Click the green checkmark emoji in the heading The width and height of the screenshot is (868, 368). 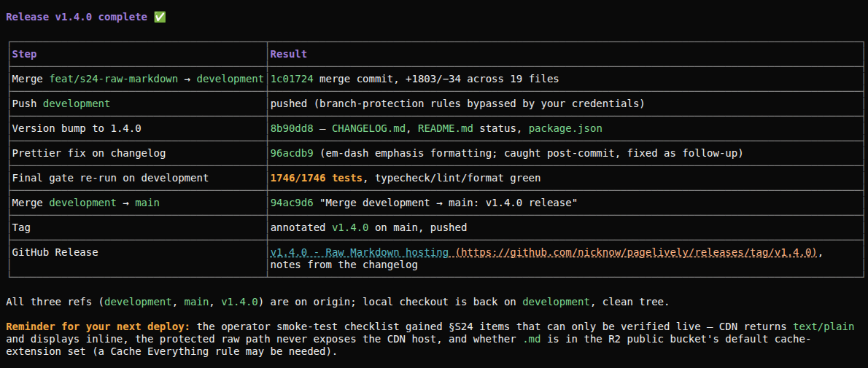(160, 17)
